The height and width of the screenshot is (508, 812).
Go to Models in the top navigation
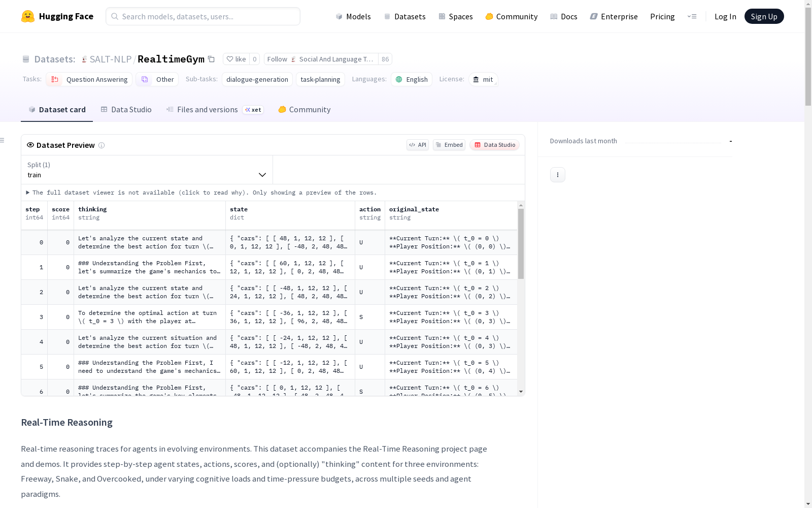click(x=353, y=16)
